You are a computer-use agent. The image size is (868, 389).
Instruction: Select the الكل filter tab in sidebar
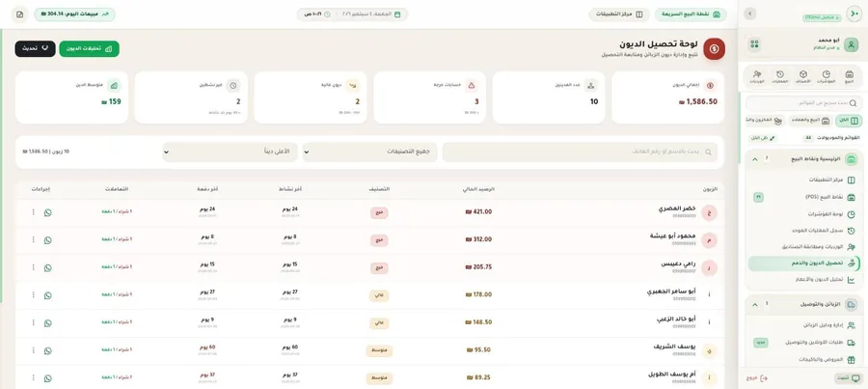coord(849,121)
